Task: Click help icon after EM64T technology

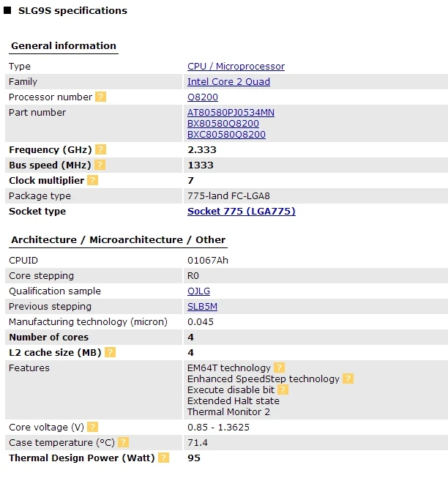Action: 280,368
